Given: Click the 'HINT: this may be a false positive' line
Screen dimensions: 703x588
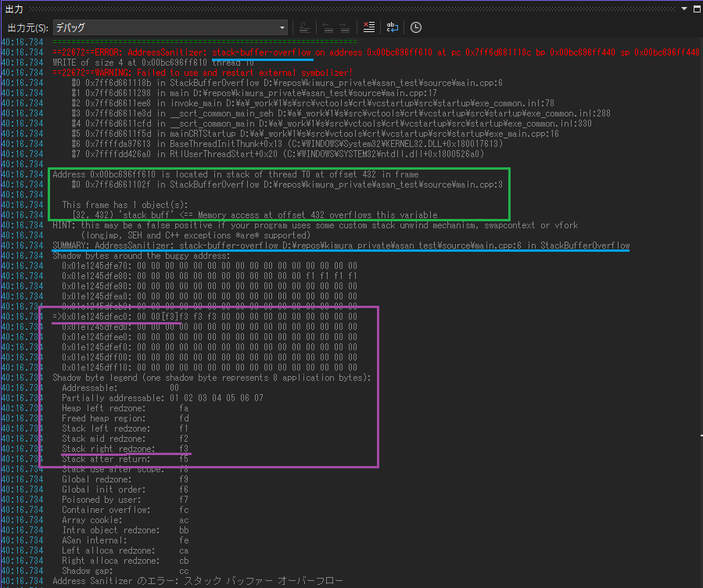Looking at the screenshot, I should [x=316, y=225].
